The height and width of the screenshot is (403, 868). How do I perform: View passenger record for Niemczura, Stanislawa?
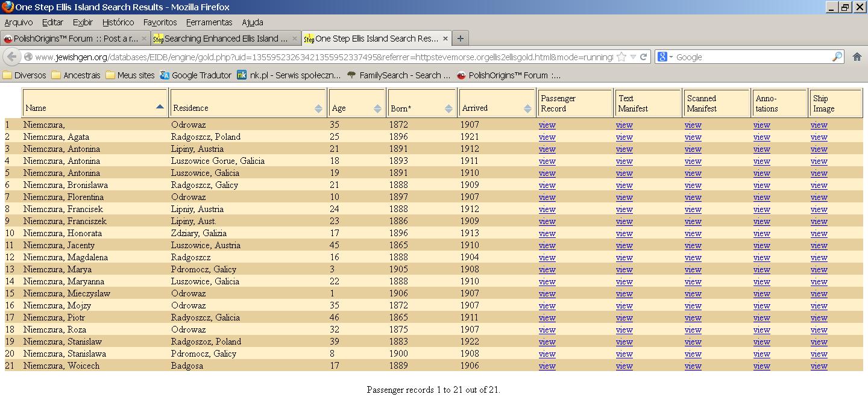(x=547, y=354)
